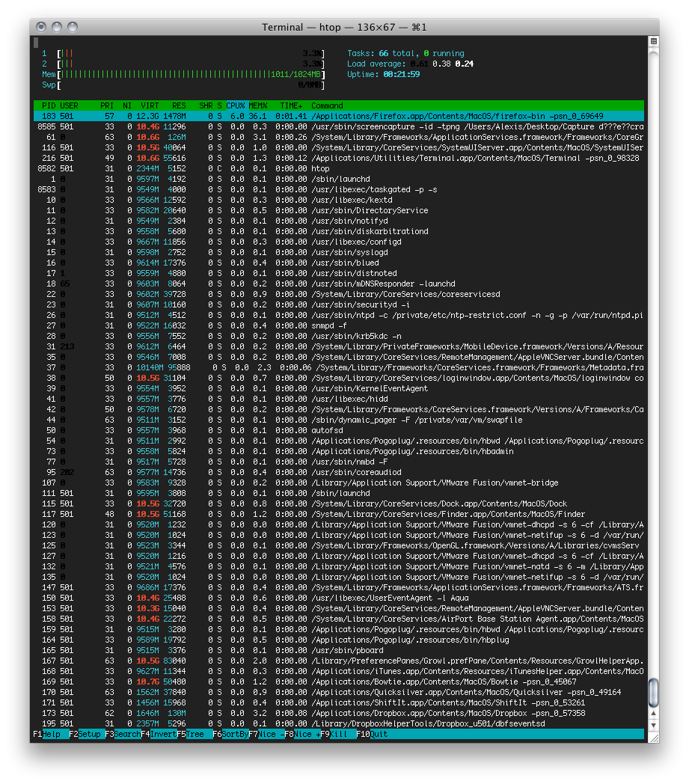This screenshot has width=689, height=784.
Task: Open F2 Setup in htop footer
Action: (x=87, y=734)
